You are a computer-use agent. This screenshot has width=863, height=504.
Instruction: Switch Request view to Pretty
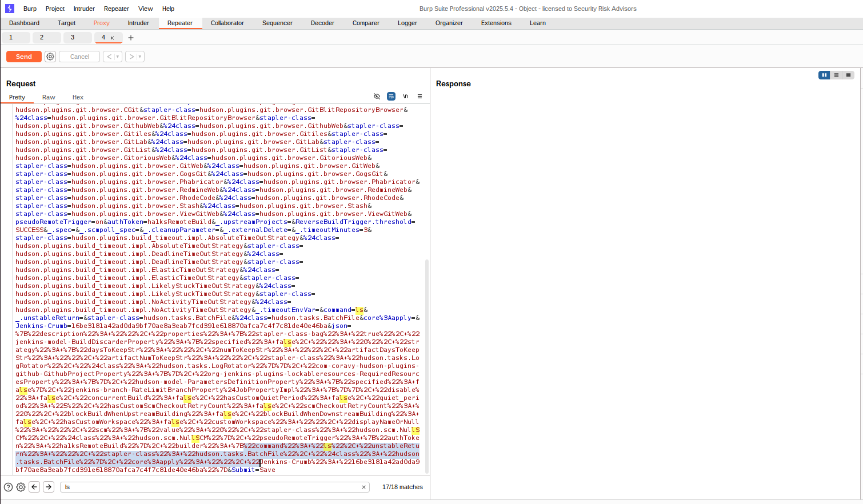point(17,97)
